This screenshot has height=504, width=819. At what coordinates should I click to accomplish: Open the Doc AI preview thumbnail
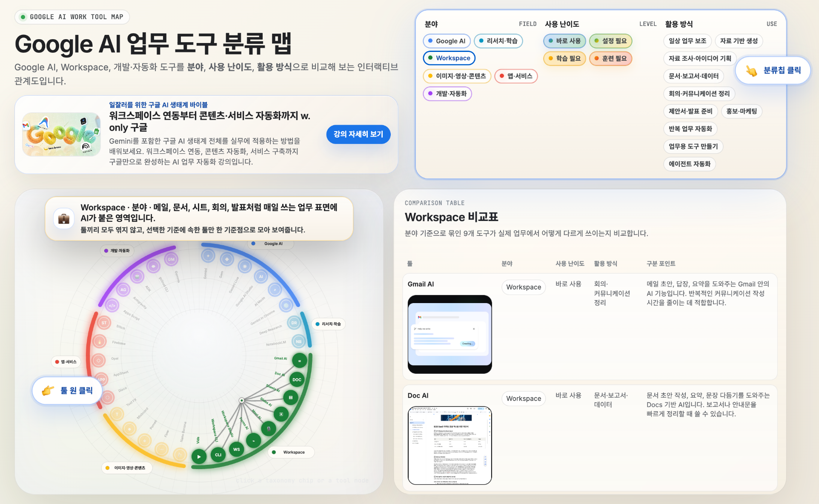[x=450, y=445]
